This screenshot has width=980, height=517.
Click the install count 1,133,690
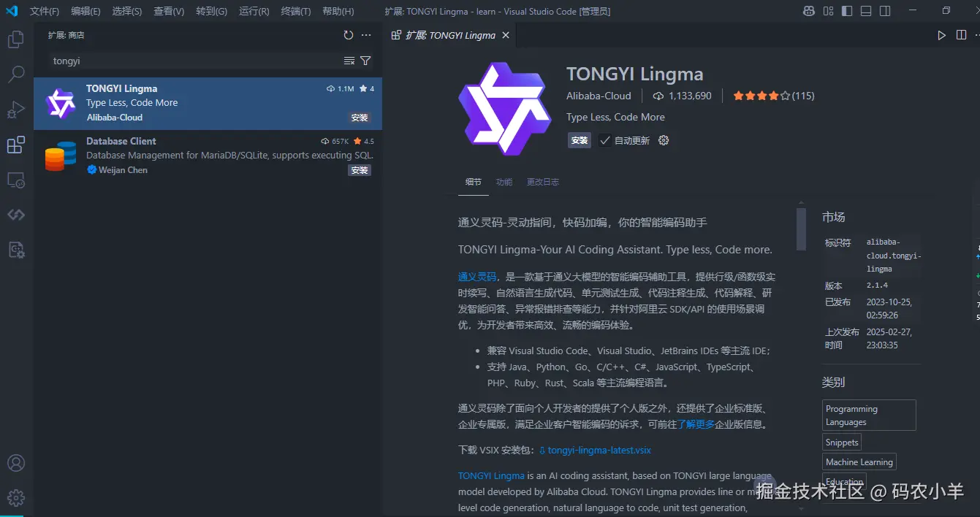click(690, 96)
